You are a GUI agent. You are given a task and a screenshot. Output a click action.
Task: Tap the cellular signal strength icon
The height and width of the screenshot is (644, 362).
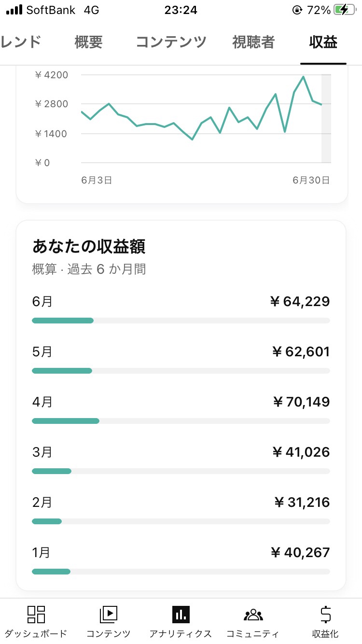point(14,10)
